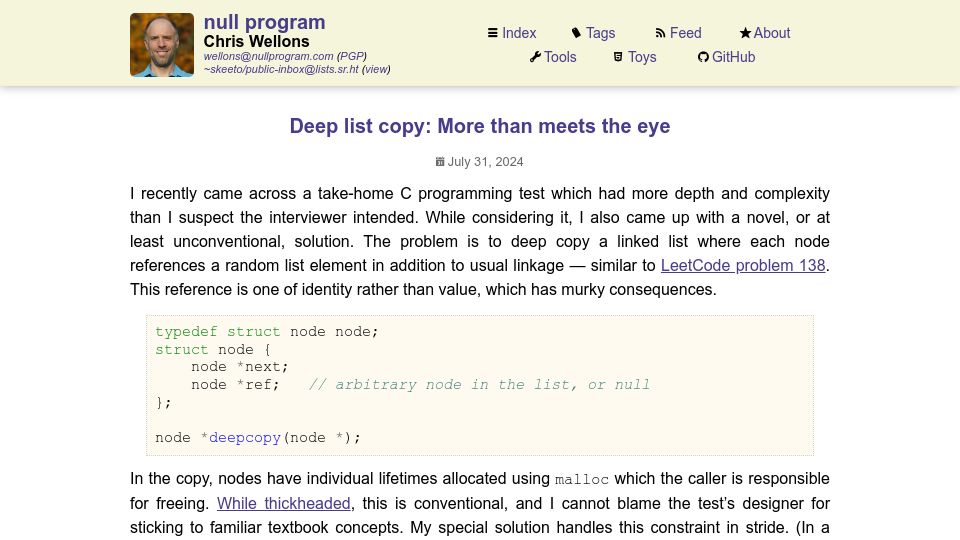Click the article title Deep list copy
Screen dimensions: 960x540
coord(480,126)
